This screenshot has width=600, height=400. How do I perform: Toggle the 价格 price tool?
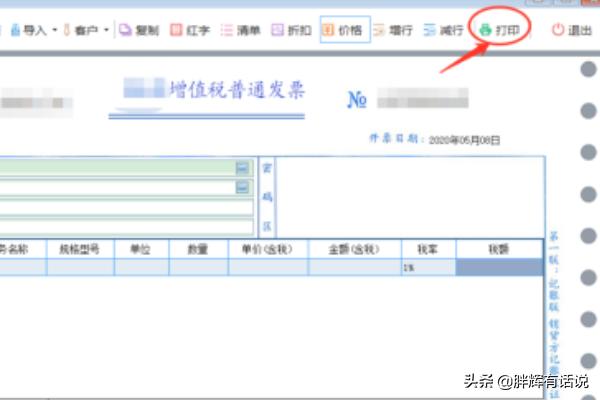point(345,29)
